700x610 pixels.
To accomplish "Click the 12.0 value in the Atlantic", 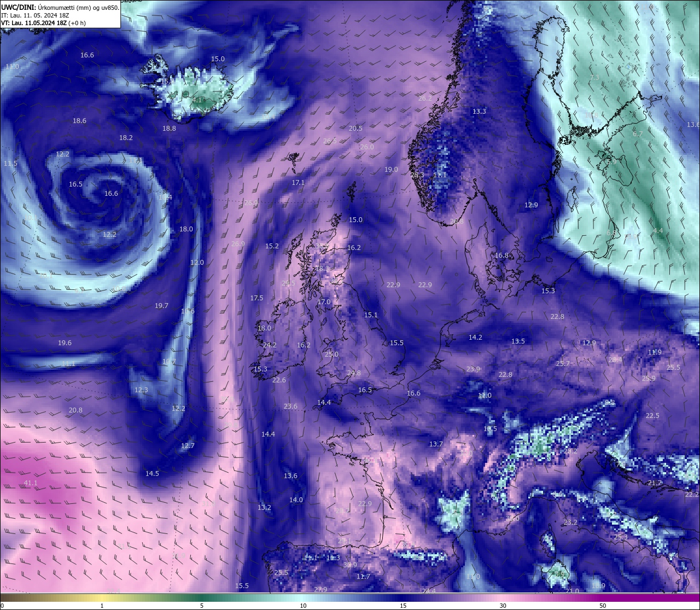I will pyautogui.click(x=197, y=263).
